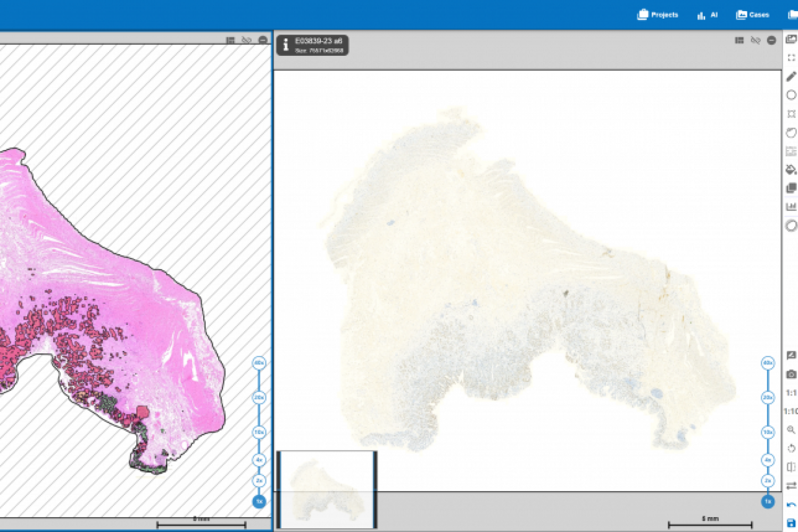Go to the Cases section
Image resolution: width=798 pixels, height=532 pixels.
pos(752,15)
